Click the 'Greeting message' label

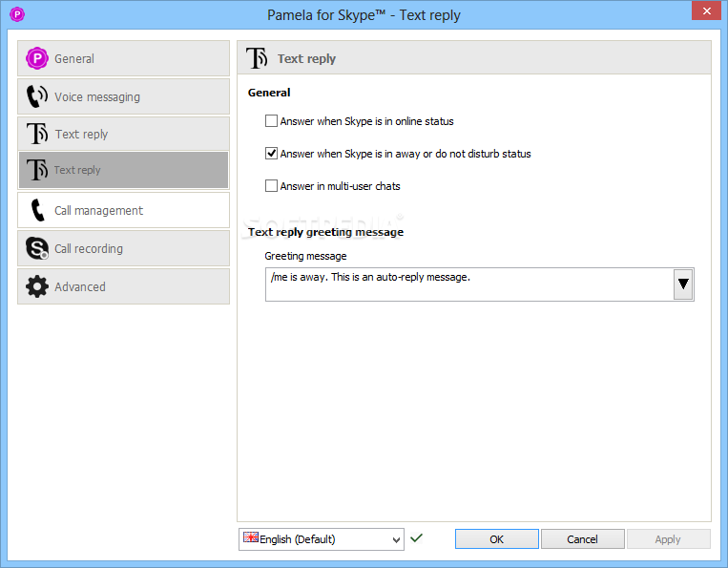point(305,256)
